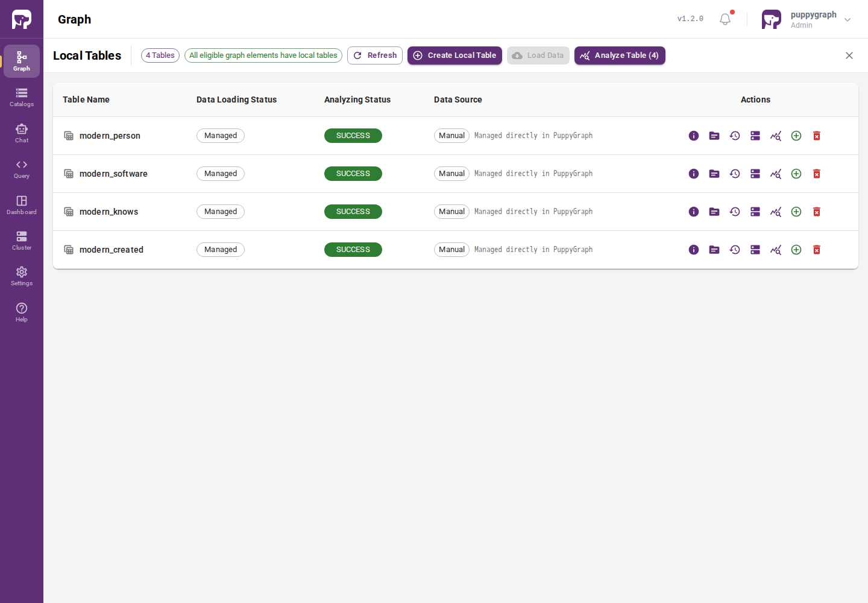
Task: Open folder icon in modern_knows row
Action: pyautogui.click(x=714, y=212)
